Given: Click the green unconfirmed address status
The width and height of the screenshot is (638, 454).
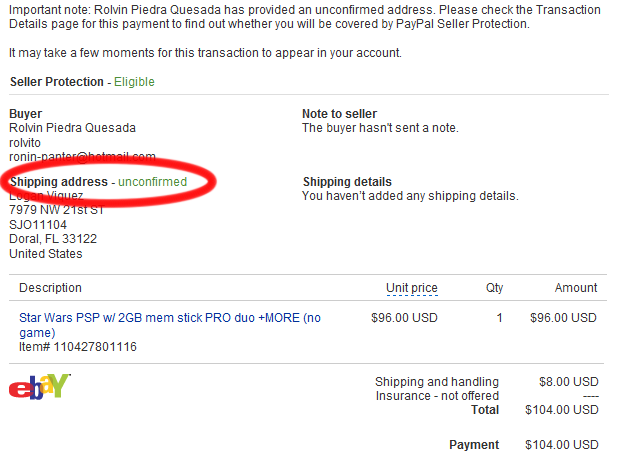Looking at the screenshot, I should 153,181.
